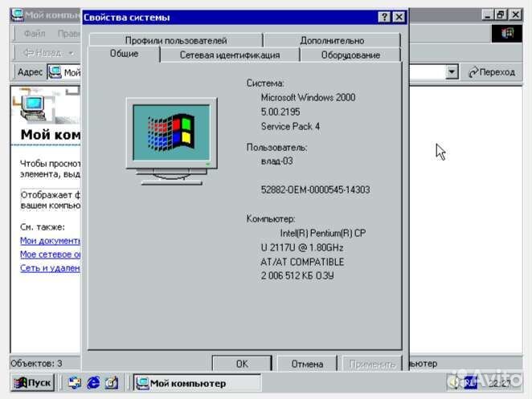Select the Общие tab
This screenshot has height=399, width=532.
(x=124, y=54)
